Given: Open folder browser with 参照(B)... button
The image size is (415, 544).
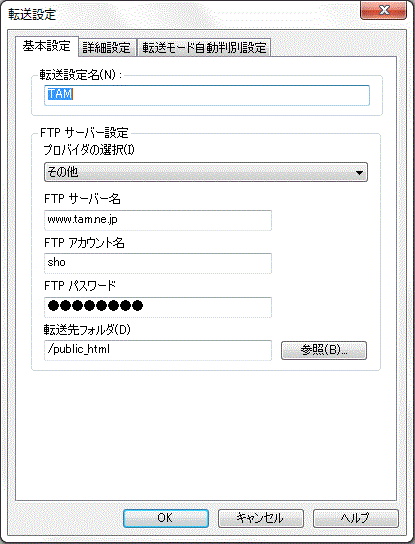Looking at the screenshot, I should (324, 350).
